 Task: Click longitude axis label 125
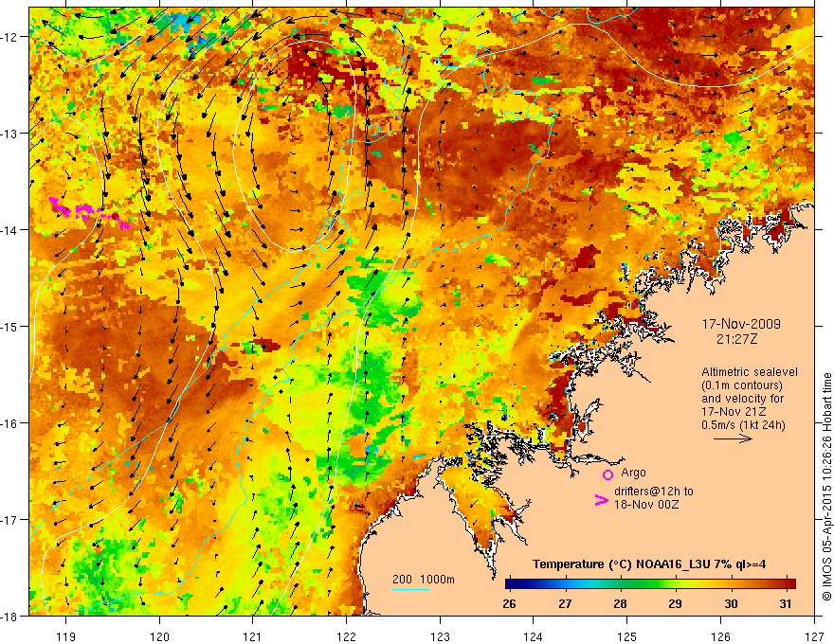click(x=626, y=636)
